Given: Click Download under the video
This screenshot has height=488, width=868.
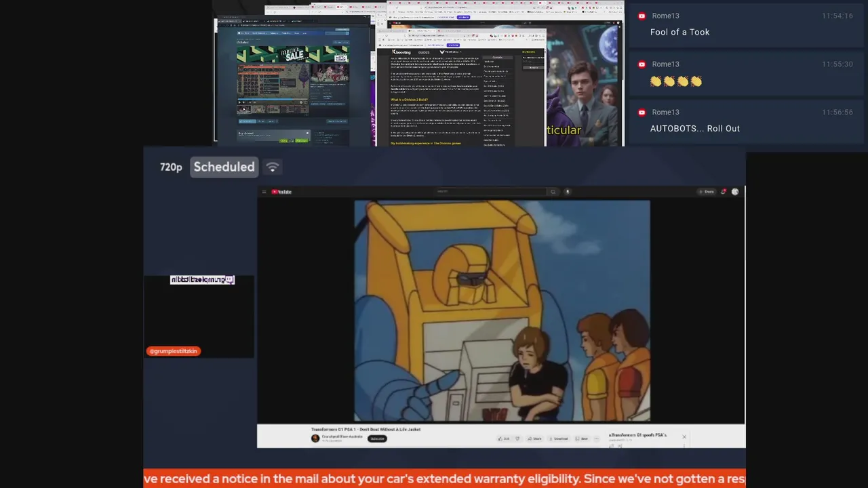Looking at the screenshot, I should point(559,439).
